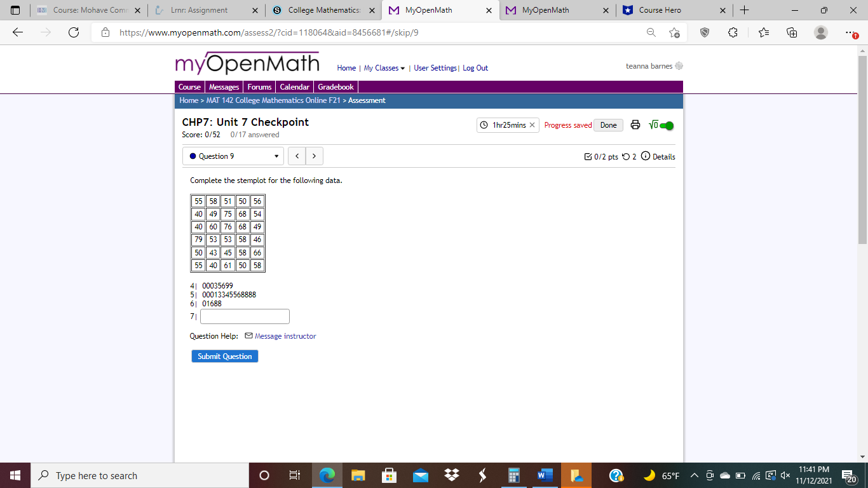
Task: Open Microsoft Word from the taskbar
Action: point(543,475)
